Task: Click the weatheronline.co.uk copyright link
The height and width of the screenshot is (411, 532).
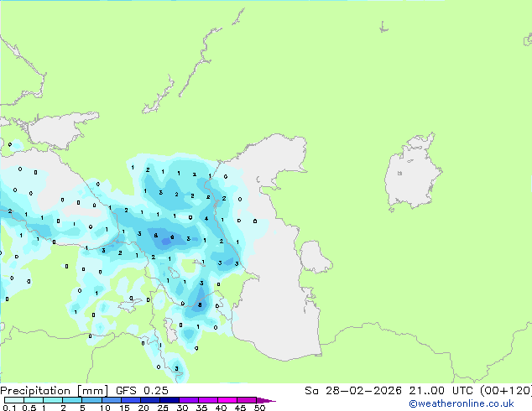Action: point(462,403)
